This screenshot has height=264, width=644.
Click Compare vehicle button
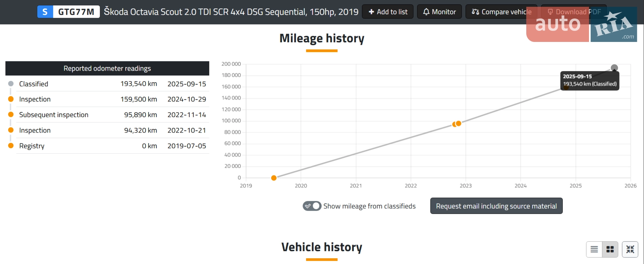click(x=501, y=12)
